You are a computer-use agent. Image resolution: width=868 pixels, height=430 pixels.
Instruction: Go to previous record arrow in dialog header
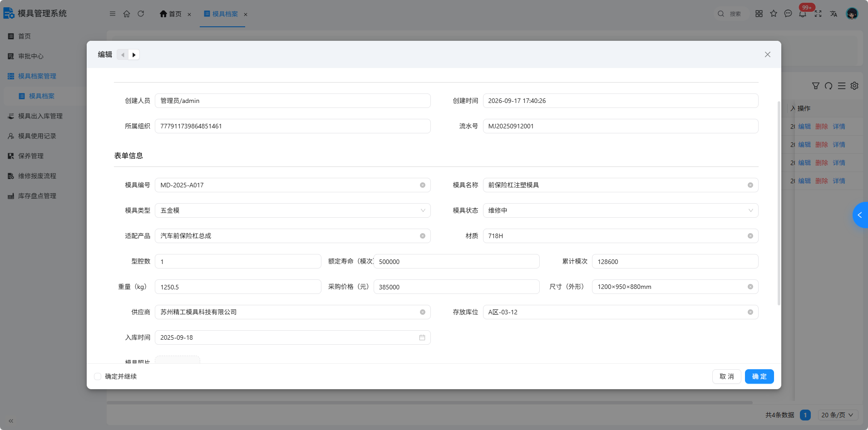[x=123, y=55]
